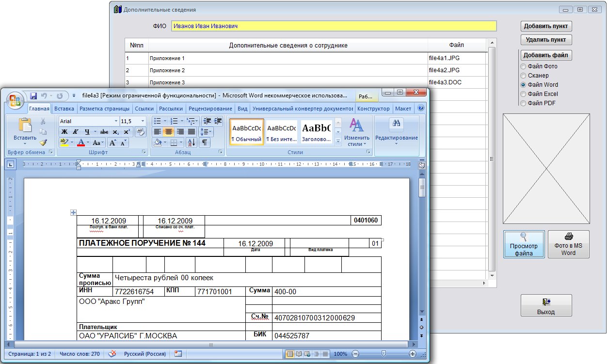
Task: Choose the Файл Excel radio option
Action: tap(523, 94)
